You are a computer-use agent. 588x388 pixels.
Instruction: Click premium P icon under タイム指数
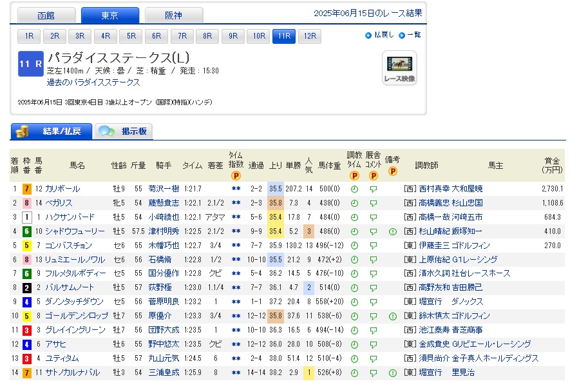[x=236, y=175]
